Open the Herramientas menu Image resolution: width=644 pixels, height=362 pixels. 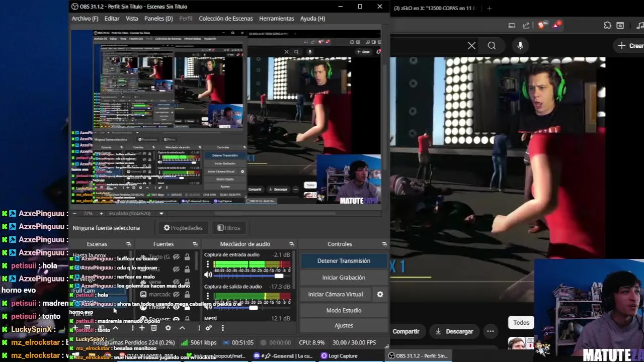pyautogui.click(x=276, y=19)
